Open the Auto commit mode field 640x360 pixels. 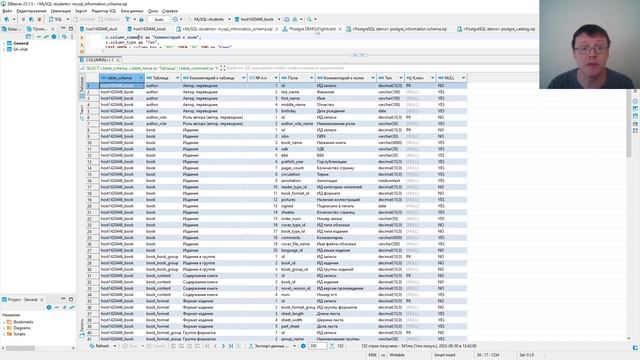point(159,19)
